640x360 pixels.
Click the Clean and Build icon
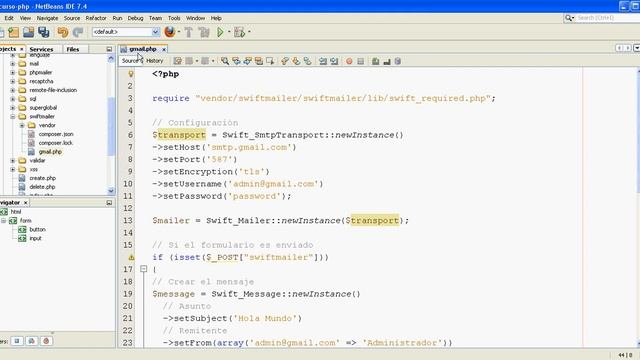pos(204,32)
